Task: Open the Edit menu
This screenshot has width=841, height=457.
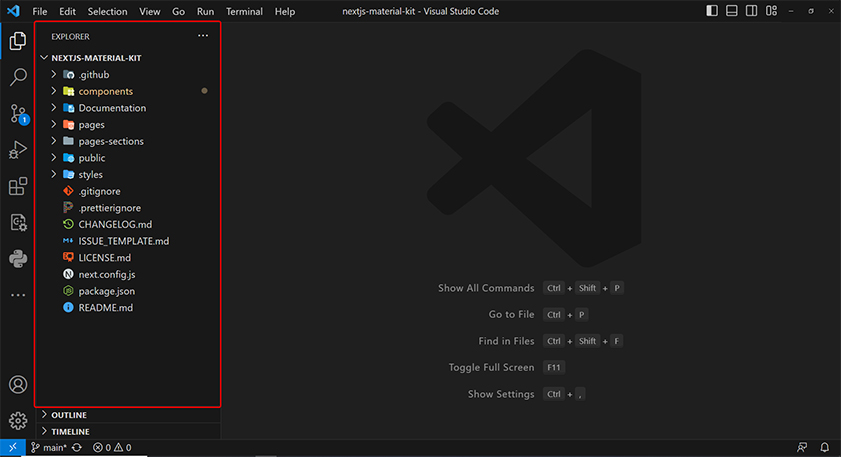Action: tap(67, 11)
